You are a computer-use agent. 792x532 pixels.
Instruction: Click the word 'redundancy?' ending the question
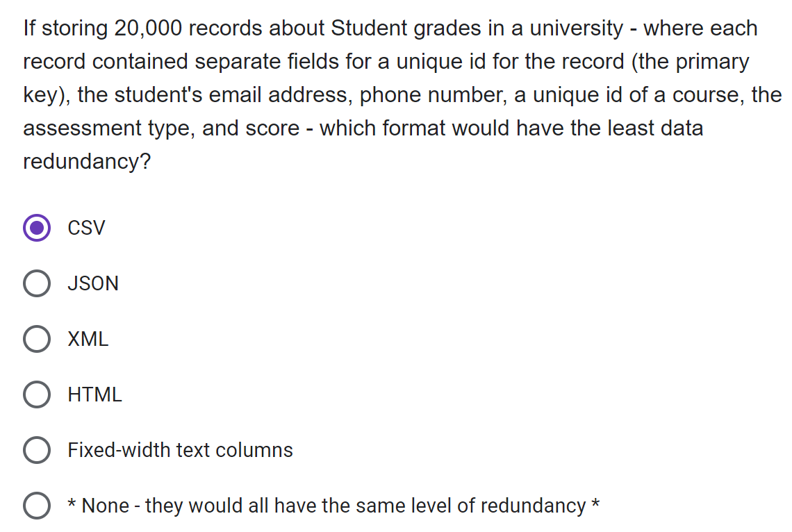[x=87, y=162]
